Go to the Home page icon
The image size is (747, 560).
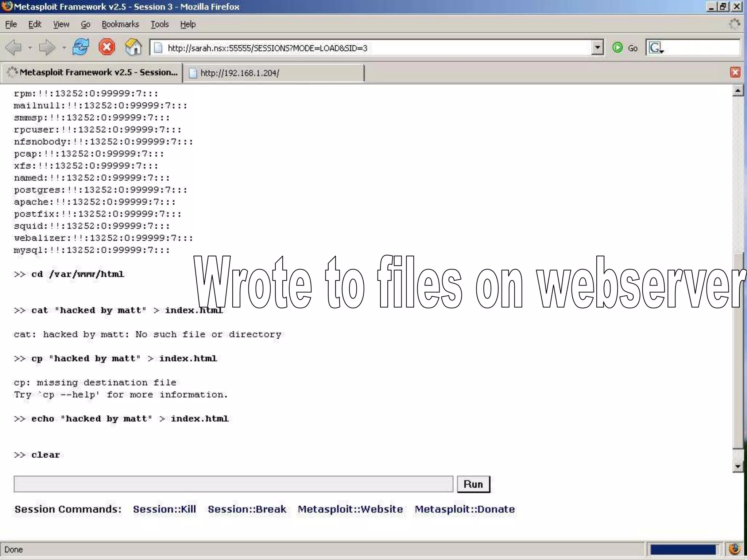pos(133,47)
